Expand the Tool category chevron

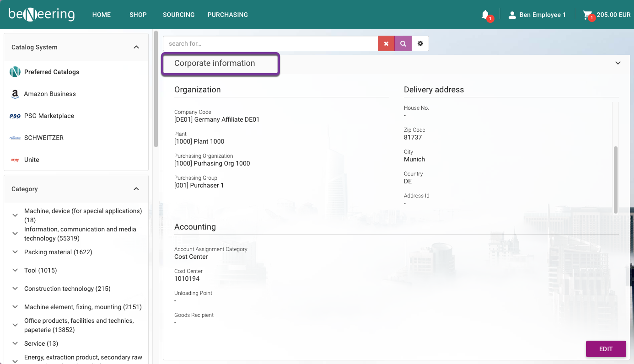click(x=15, y=270)
